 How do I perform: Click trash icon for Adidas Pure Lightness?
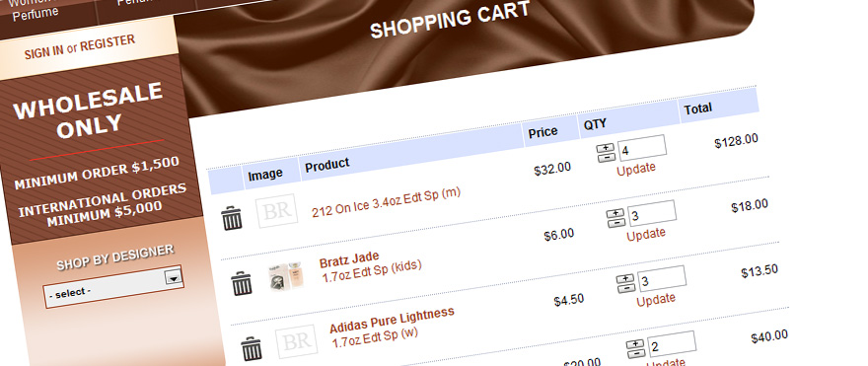coord(252,349)
